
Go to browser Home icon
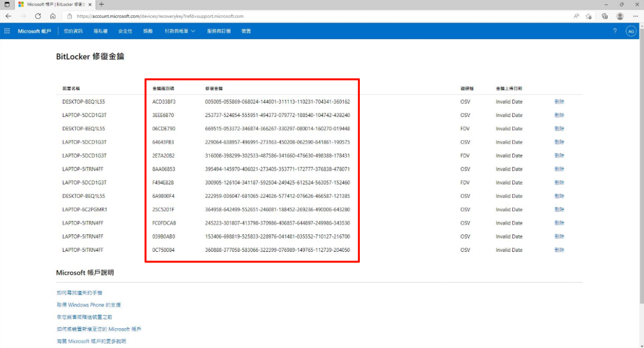53,16
